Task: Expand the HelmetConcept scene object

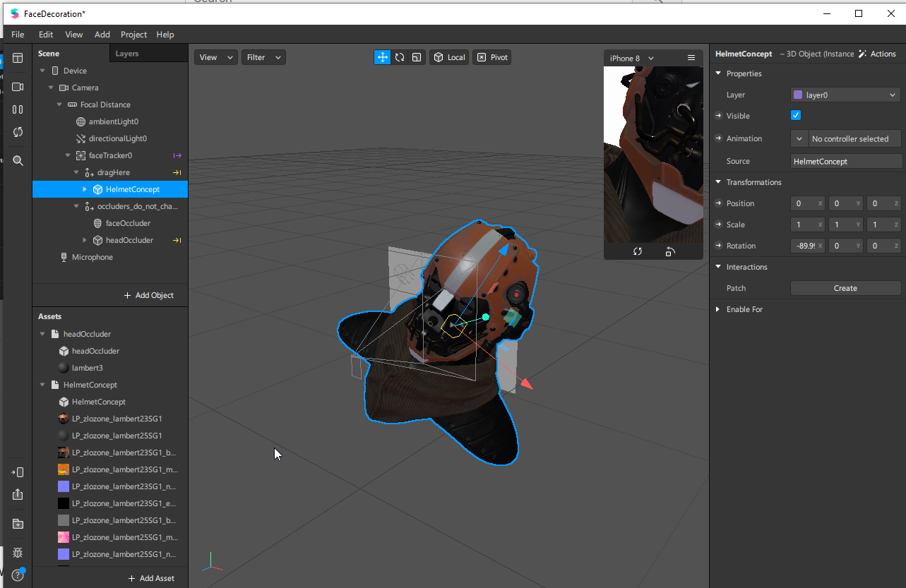Action: (85, 189)
